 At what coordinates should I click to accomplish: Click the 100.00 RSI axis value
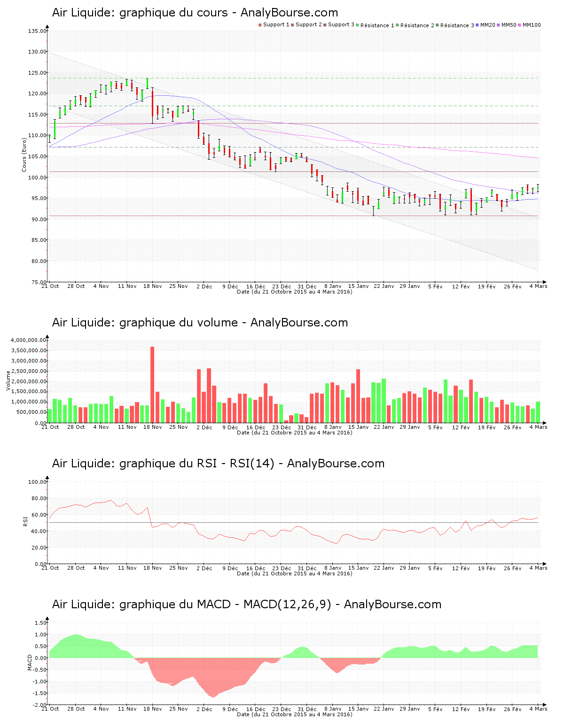(37, 482)
